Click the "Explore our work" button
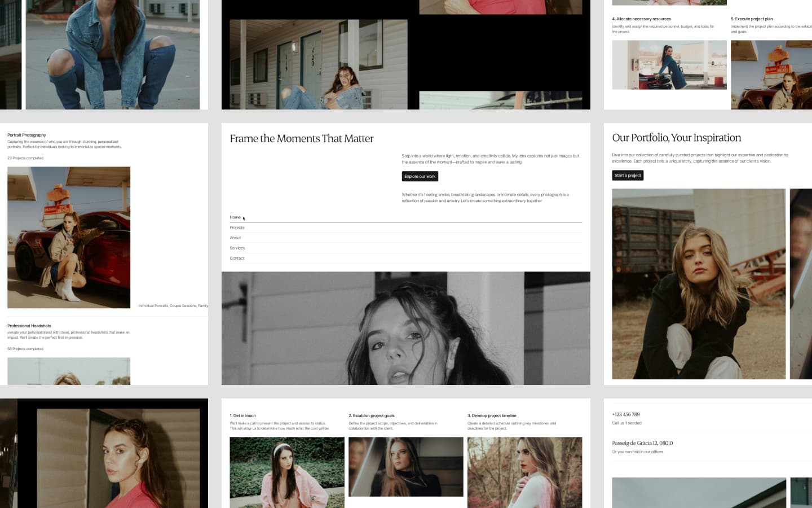812x508 pixels. point(420,176)
